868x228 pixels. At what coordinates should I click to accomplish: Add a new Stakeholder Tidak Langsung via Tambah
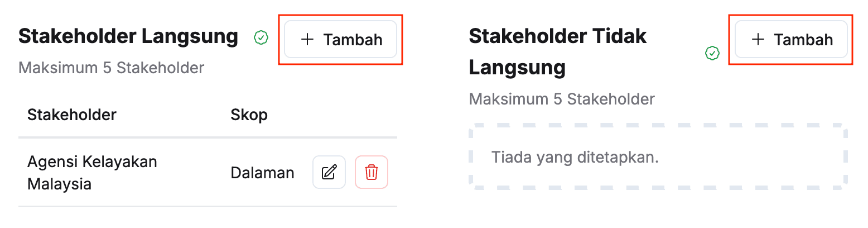pos(791,40)
